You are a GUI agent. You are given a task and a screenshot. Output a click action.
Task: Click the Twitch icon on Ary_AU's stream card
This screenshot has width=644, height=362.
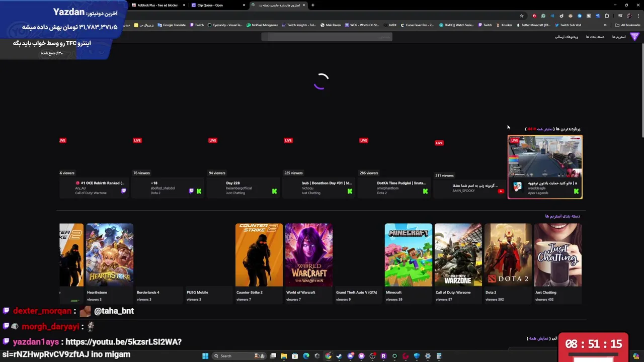(x=124, y=191)
